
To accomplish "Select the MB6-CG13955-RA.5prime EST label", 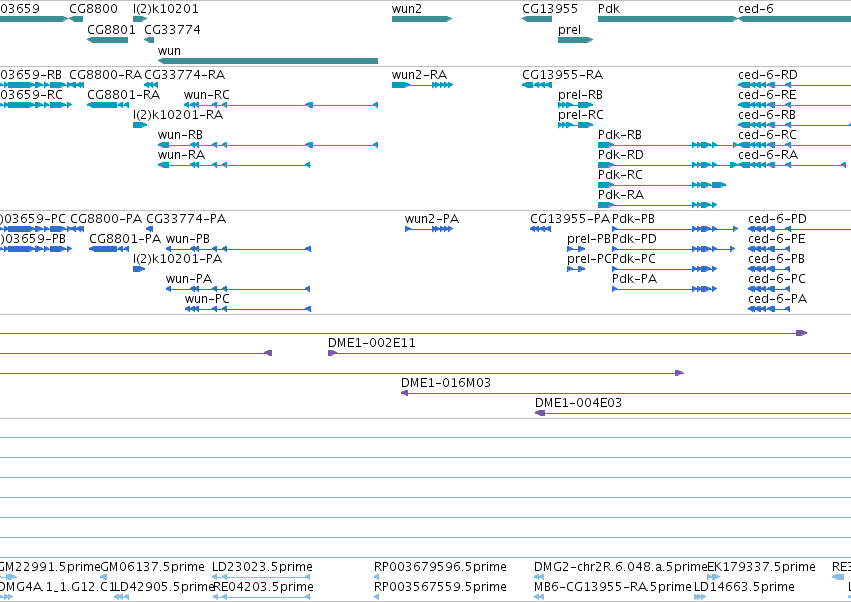I will pyautogui.click(x=613, y=587).
